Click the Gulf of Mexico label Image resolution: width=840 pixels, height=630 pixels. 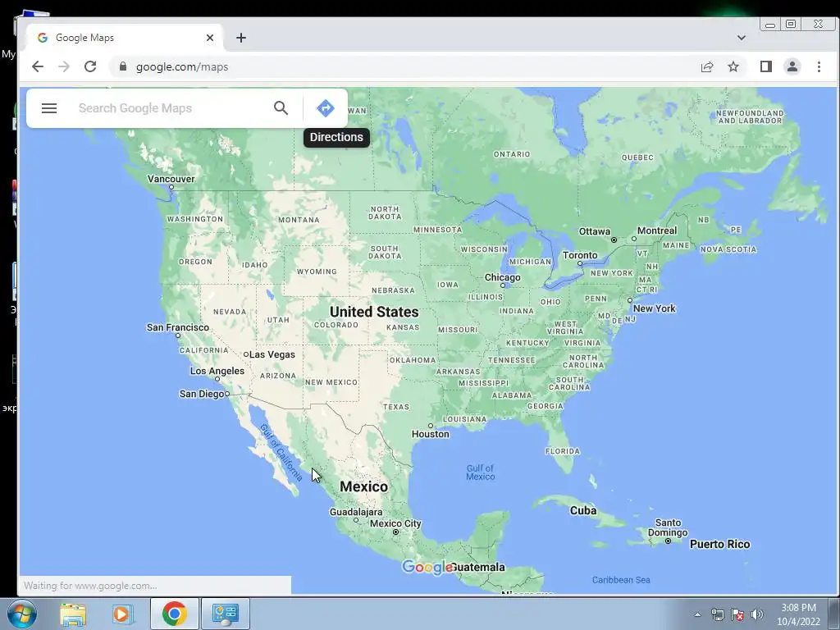tap(481, 472)
